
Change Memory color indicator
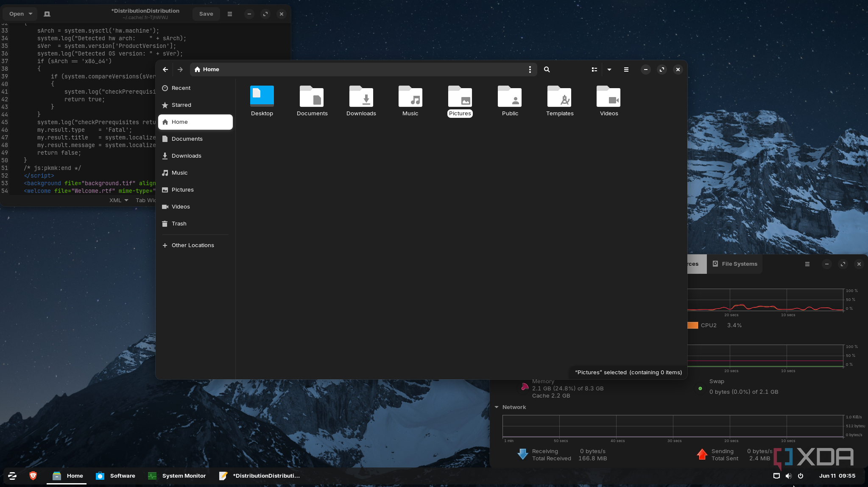(525, 387)
